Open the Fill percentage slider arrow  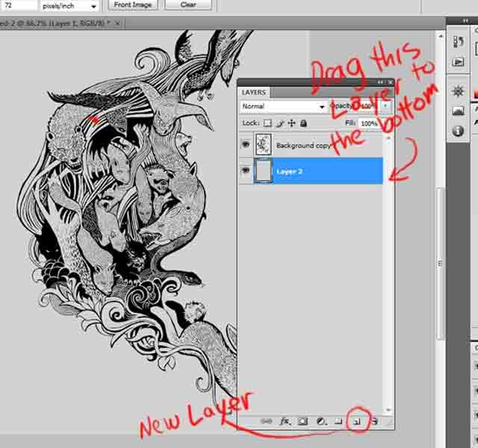coord(383,123)
